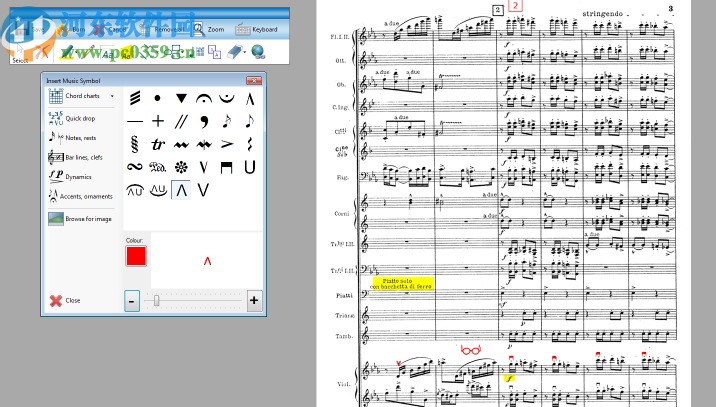This screenshot has height=407, width=716.
Task: Click the Remove all button
Action: pos(163,29)
